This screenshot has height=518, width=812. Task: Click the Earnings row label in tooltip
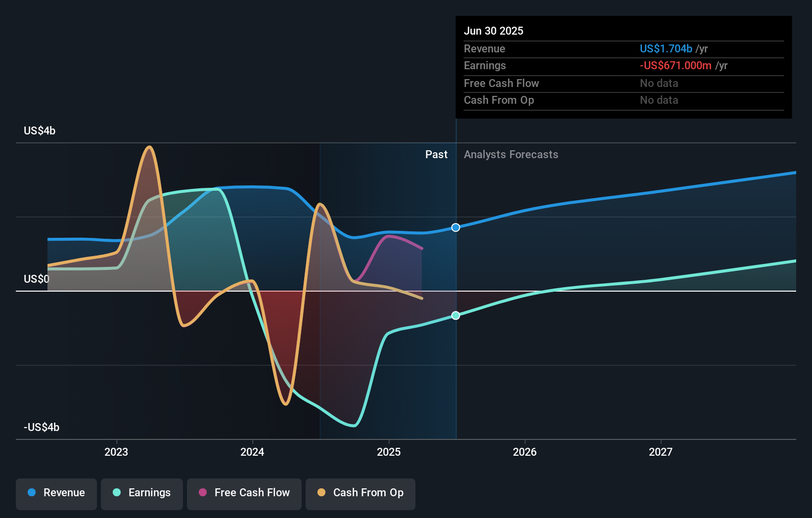click(485, 65)
